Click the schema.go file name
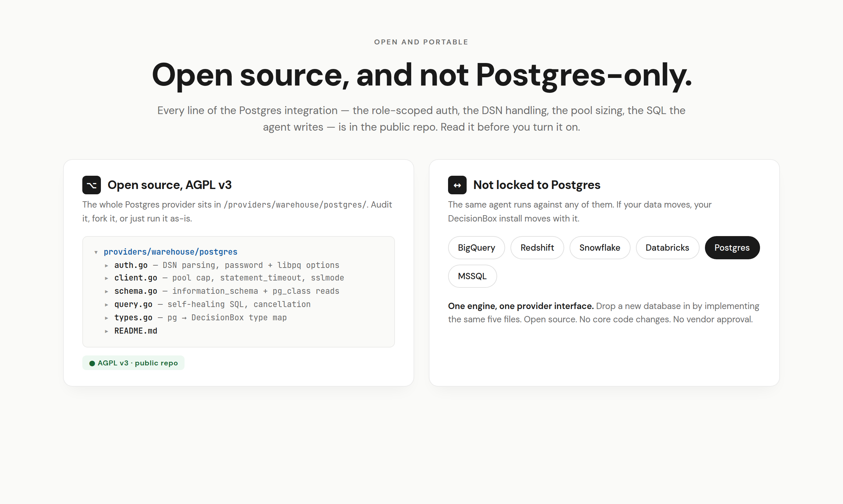Screen dimensions: 843x504 [136, 291]
